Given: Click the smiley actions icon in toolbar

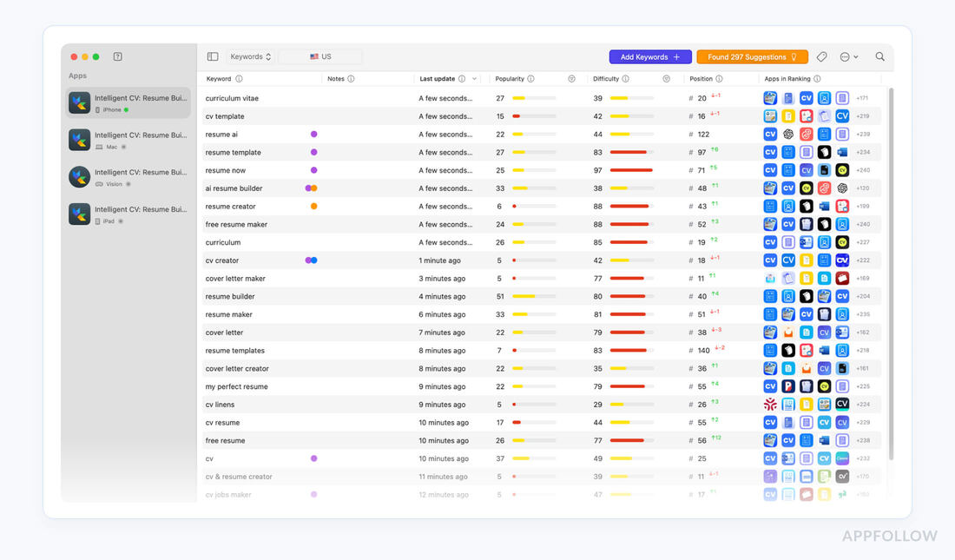Looking at the screenshot, I should 844,56.
